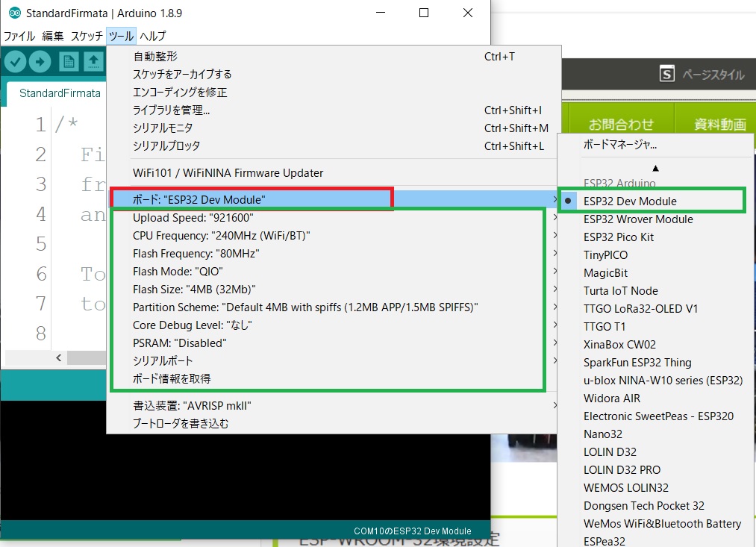The image size is (756, 547).
Task: Select エンコーディングを修正 menu entry
Action: (334, 92)
